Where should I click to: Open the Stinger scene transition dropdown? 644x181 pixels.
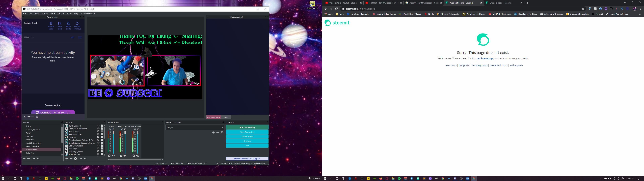click(195, 128)
